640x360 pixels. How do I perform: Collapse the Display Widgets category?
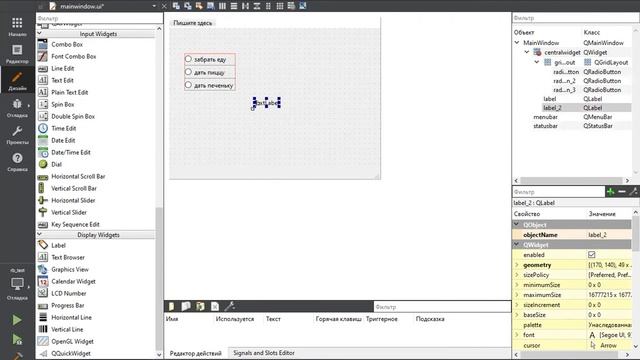(x=40, y=235)
